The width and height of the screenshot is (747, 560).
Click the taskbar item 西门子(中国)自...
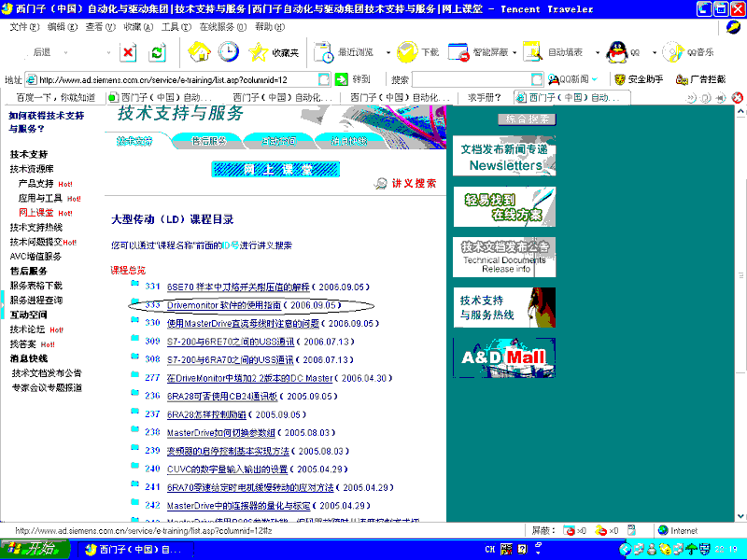[x=134, y=550]
